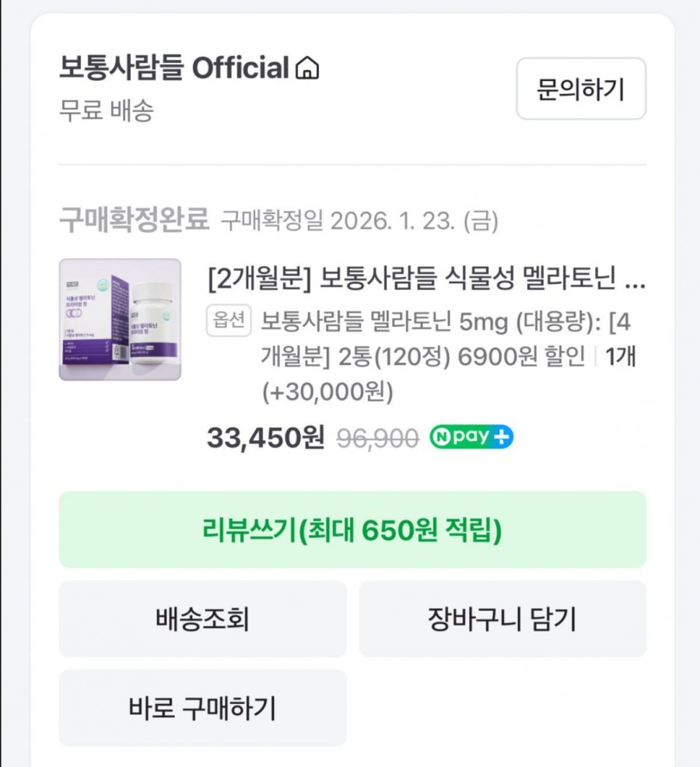700x767 pixels.
Task: Check delivery with 배송조회
Action: tap(202, 619)
